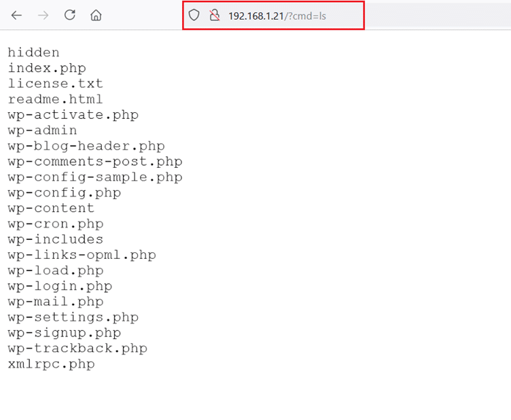Click the xmlrpc.php line
Screen dimensions: 511x420
pos(51,365)
